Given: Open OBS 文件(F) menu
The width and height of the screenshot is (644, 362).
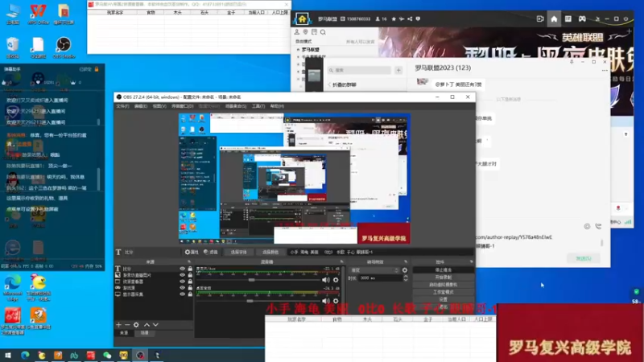Looking at the screenshot, I should point(122,106).
